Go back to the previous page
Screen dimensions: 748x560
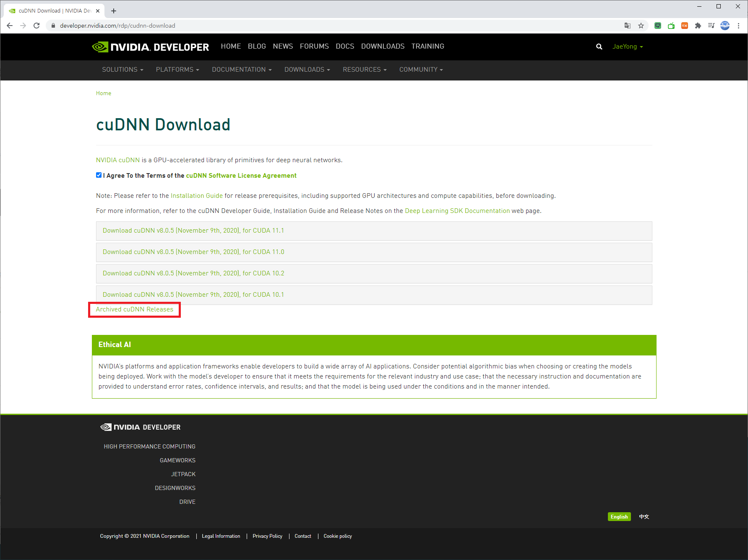tap(10, 26)
